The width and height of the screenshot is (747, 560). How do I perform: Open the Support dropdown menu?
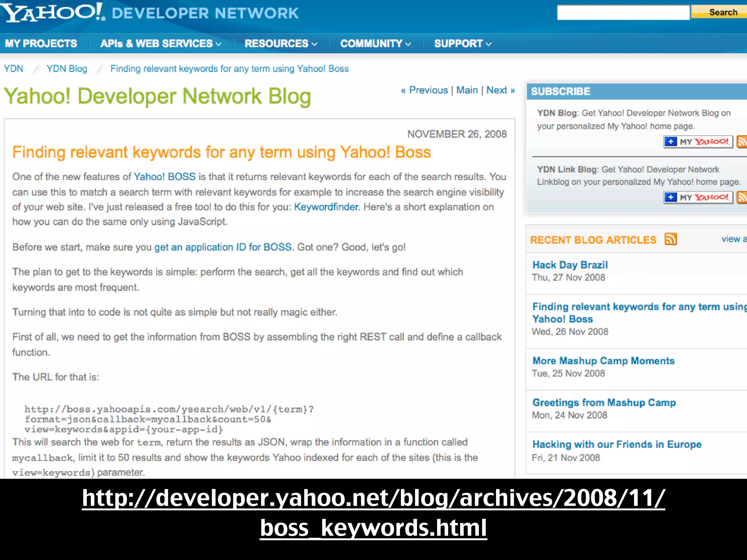coord(462,43)
